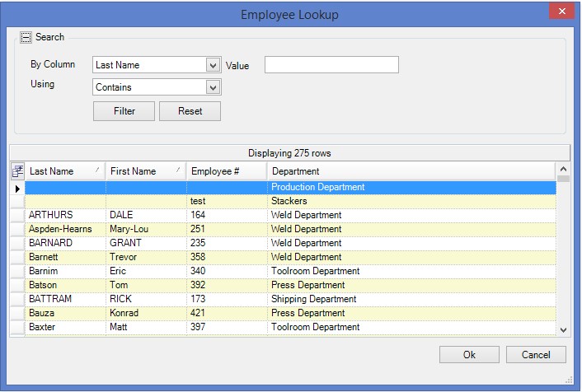Select the Shipping Department cell

411,299
